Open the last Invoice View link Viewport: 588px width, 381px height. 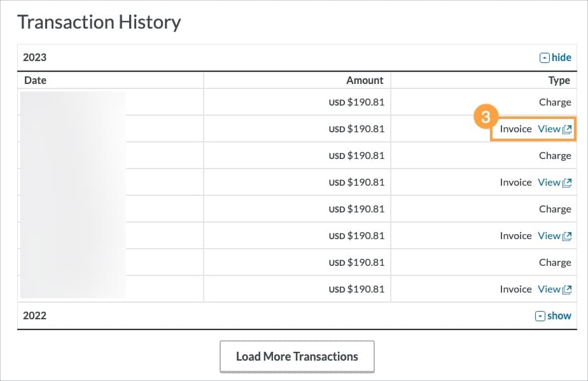[x=549, y=289]
